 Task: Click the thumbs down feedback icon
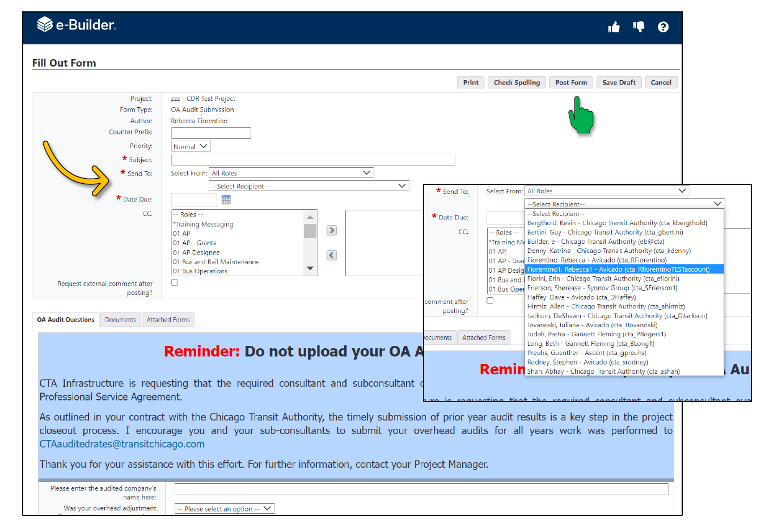(639, 27)
